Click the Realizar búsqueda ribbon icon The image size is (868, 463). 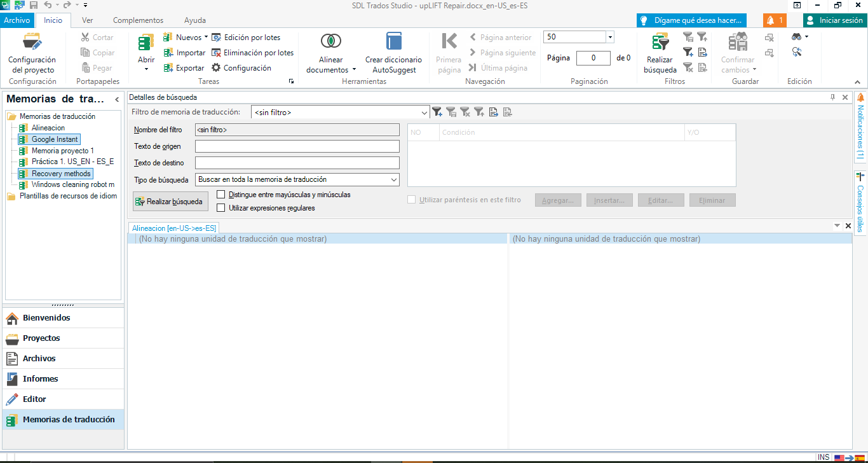click(x=660, y=43)
